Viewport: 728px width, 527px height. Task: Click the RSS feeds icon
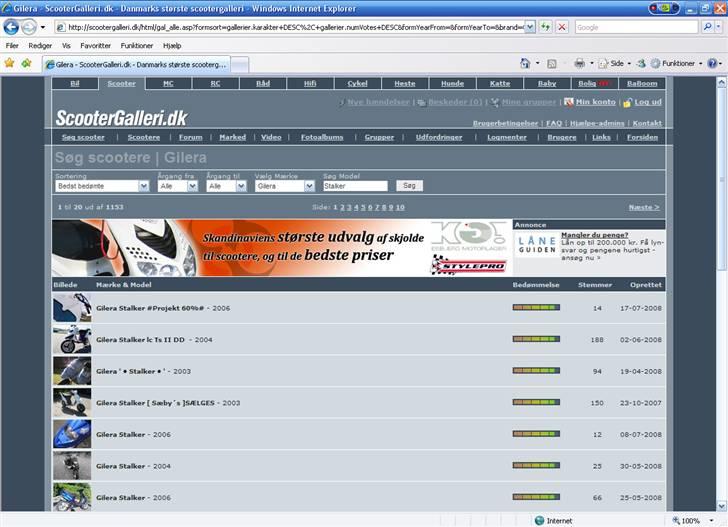click(x=551, y=63)
